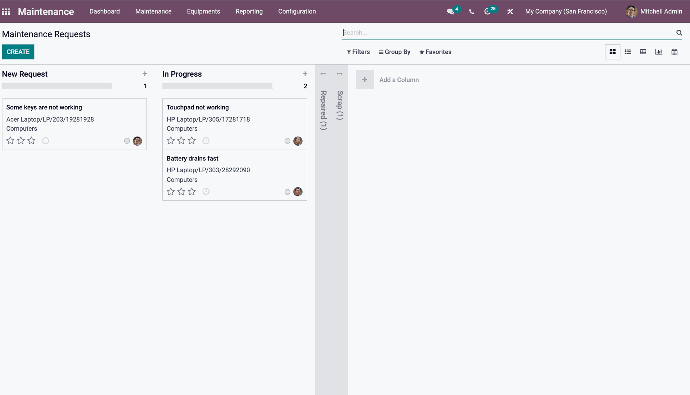Click the Maintenance app title
This screenshot has width=690, height=395.
tap(46, 12)
